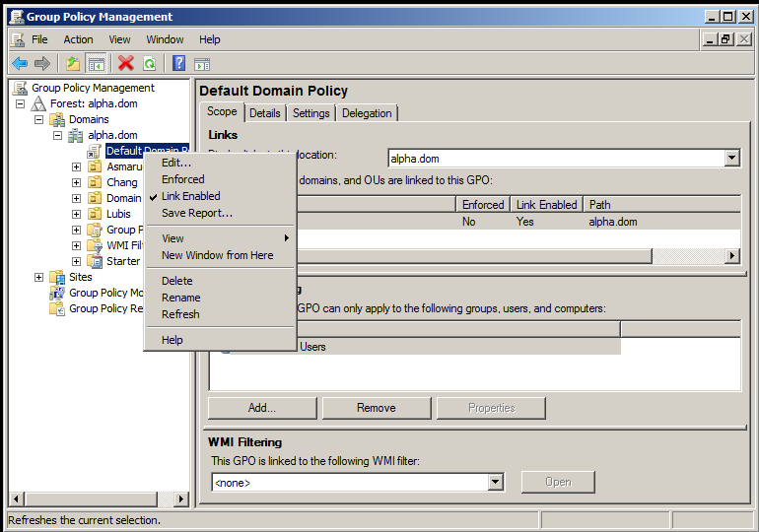Click Help in the context menu
Viewport: 759px width, 532px height.
pyautogui.click(x=220, y=340)
